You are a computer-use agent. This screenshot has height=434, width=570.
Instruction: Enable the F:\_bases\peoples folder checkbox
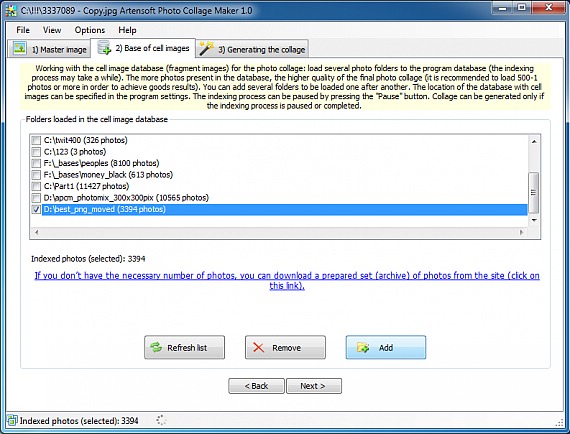[36, 163]
